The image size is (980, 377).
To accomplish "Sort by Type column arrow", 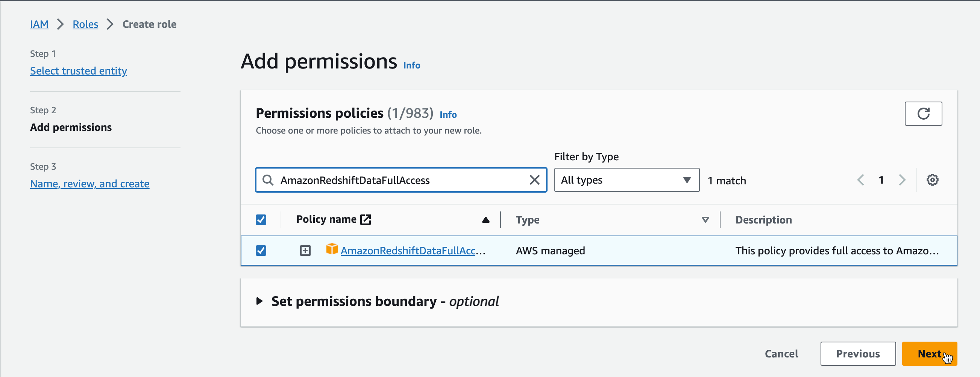I will point(705,220).
